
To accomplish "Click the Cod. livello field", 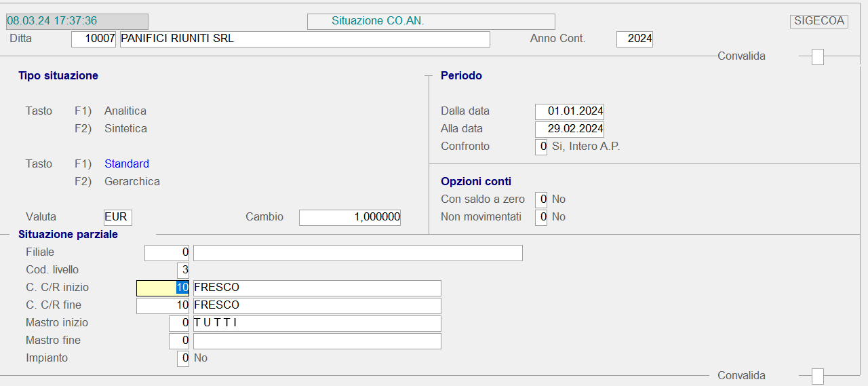I will pyautogui.click(x=182, y=270).
